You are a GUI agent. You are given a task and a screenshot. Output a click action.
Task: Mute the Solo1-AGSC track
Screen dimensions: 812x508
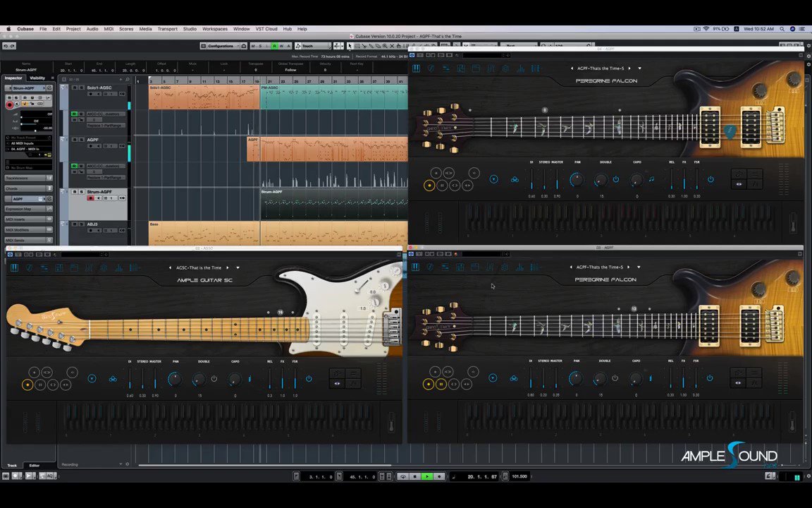tap(75, 87)
